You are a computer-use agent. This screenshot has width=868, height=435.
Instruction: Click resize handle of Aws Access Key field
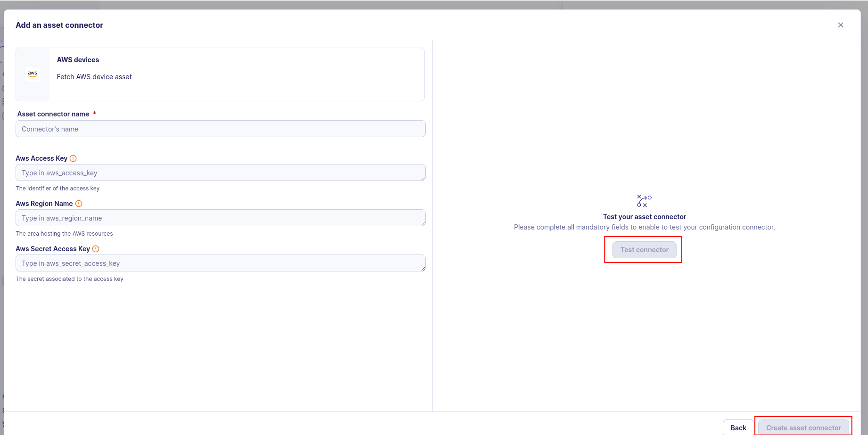click(423, 178)
